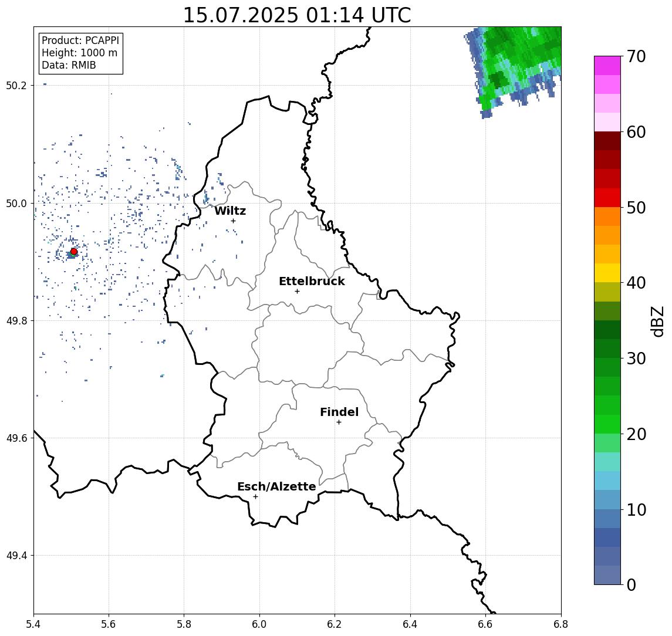Click the latitude axis label 50.0

16,203
